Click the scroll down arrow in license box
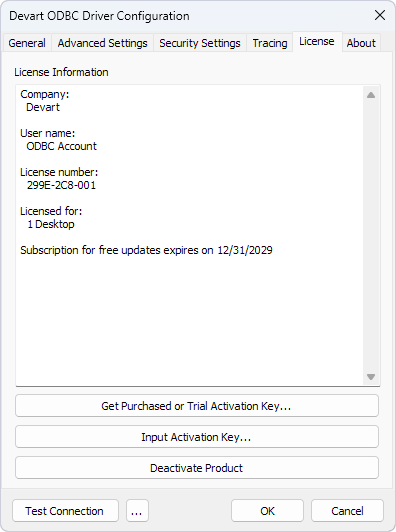Screen dimensions: 396x532 click(x=371, y=377)
